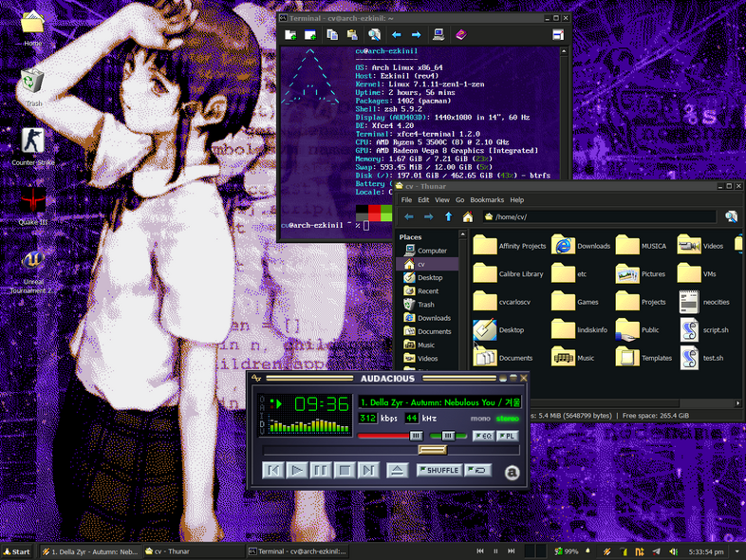Click Audacious balance slider handle
This screenshot has width=746, height=560.
(x=448, y=436)
